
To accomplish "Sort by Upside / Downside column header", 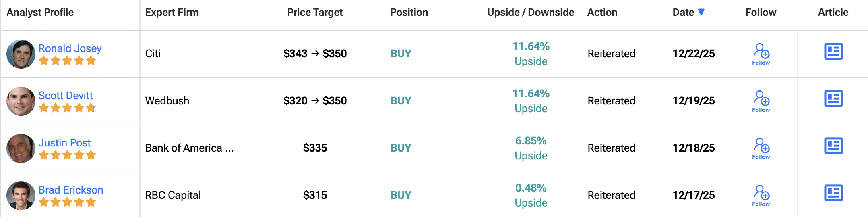I will pos(531,13).
